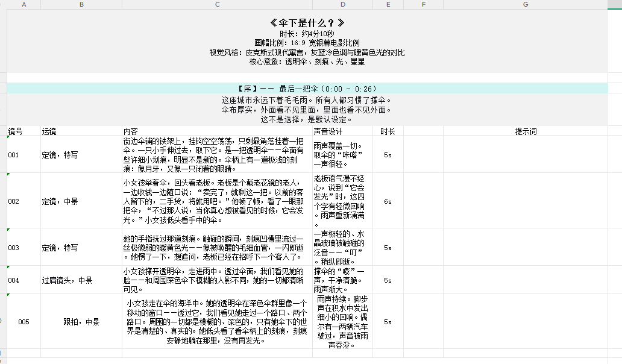Click shot number cell 005
The width and height of the screenshot is (622, 364).
click(x=24, y=322)
